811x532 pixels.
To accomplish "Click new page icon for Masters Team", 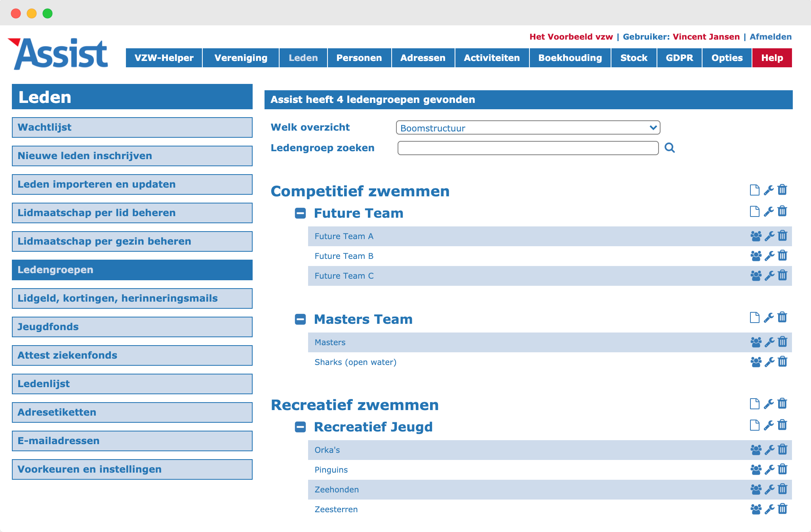I will tap(755, 317).
